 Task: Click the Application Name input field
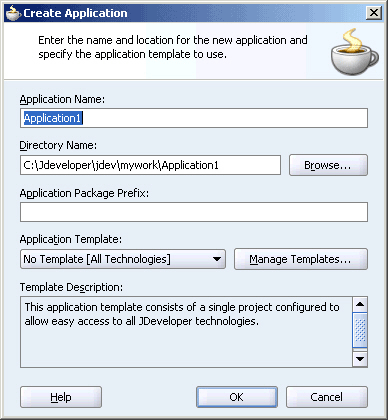click(194, 118)
